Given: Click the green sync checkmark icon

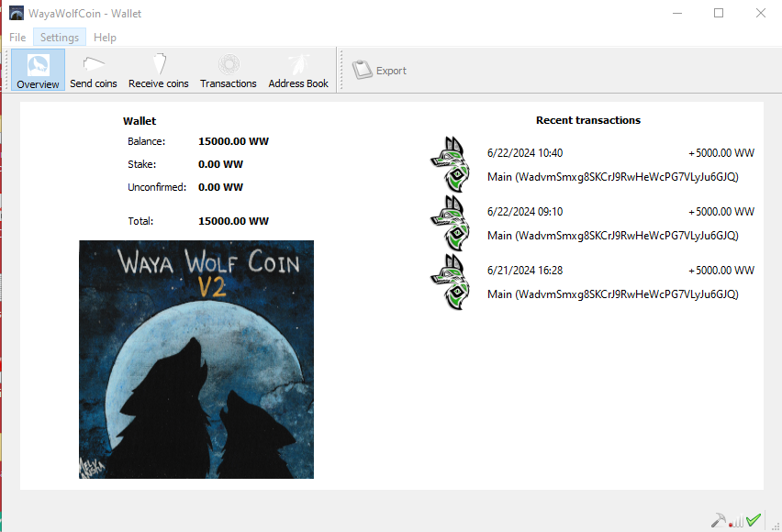Looking at the screenshot, I should pyautogui.click(x=754, y=520).
